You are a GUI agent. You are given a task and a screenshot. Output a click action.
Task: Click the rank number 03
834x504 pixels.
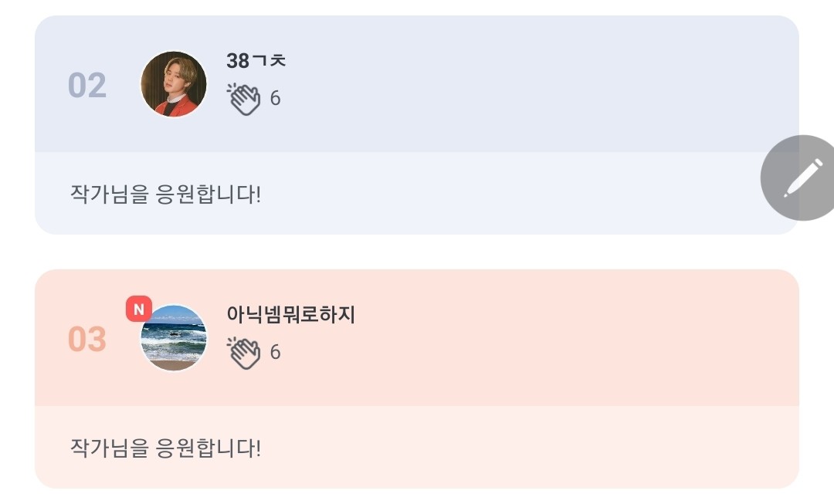coord(87,339)
